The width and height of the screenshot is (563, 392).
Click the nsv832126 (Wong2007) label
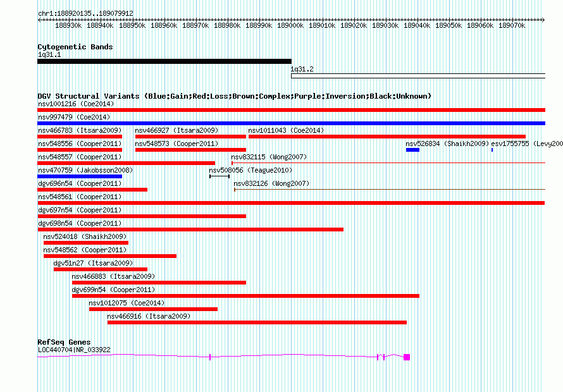271,183
